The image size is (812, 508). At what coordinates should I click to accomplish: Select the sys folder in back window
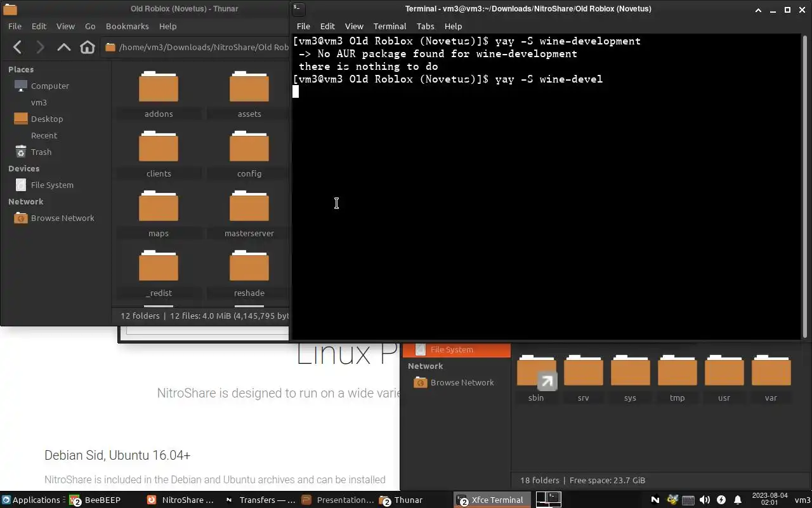click(630, 378)
